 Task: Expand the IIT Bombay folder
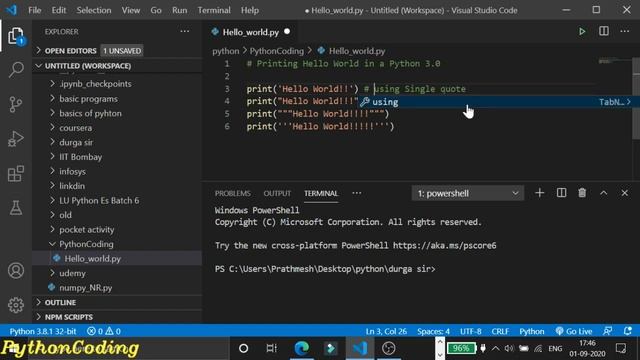click(117, 157)
